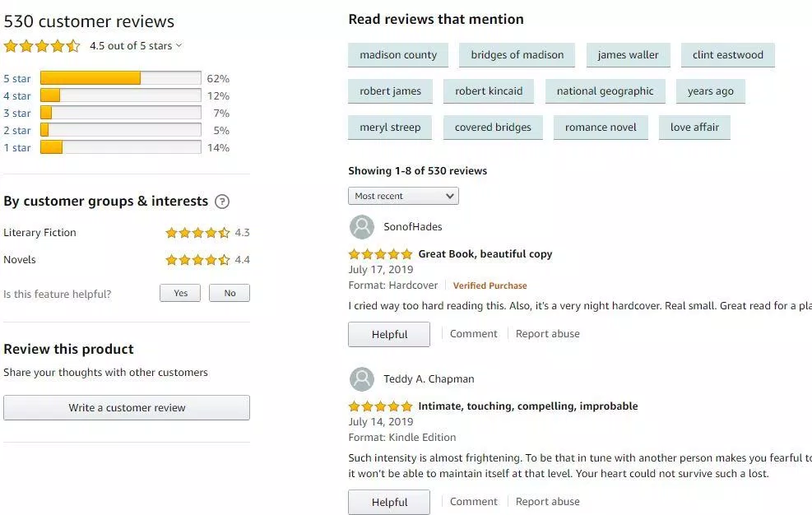812x515 pixels.
Task: Open the 3 star reviews link
Action: [x=17, y=114]
